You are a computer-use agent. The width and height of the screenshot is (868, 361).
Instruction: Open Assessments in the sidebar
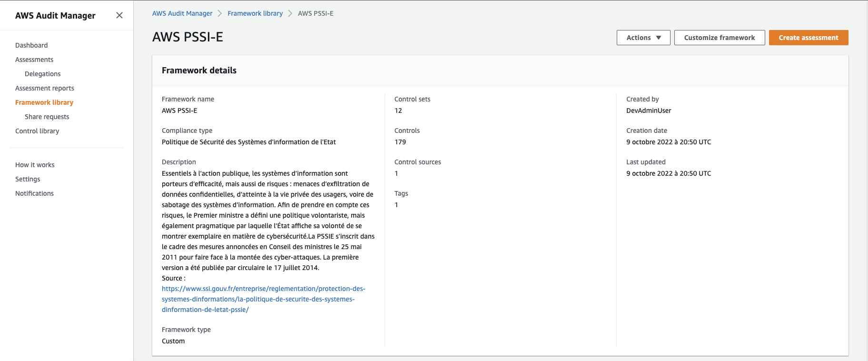point(34,60)
